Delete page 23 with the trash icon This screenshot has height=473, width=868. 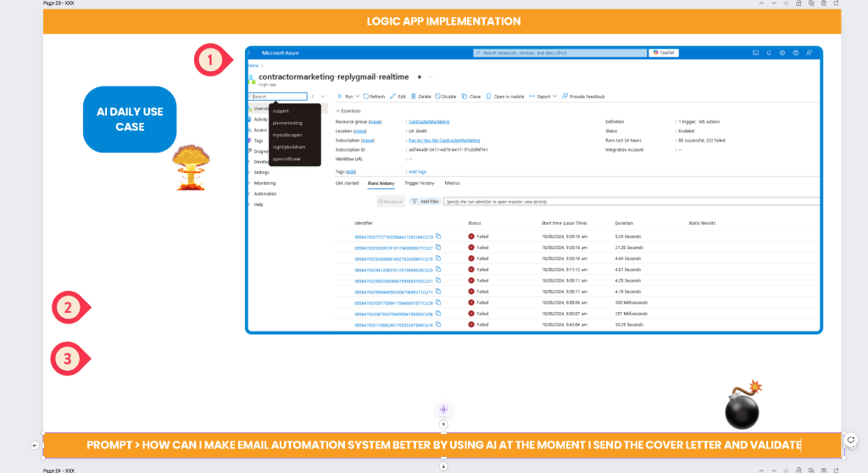click(x=824, y=3)
